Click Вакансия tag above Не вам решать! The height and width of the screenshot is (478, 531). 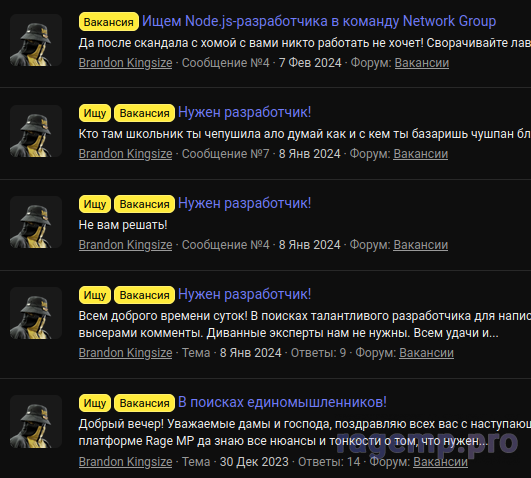(145, 204)
